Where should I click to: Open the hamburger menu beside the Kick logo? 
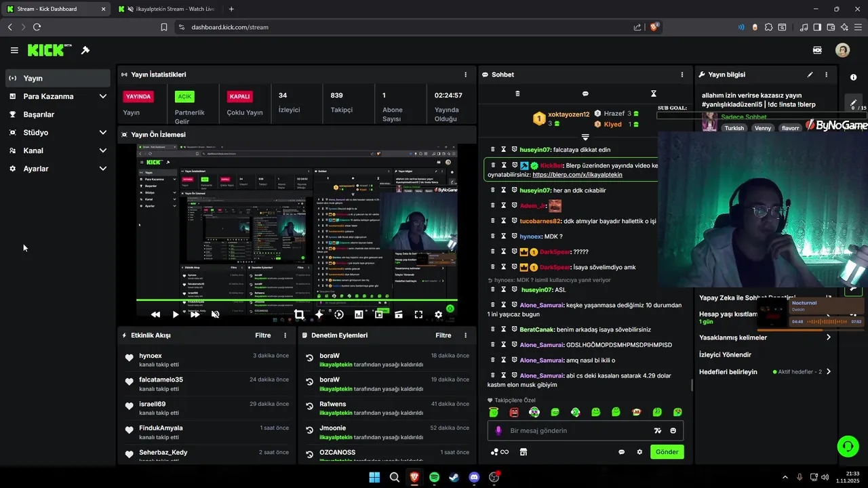tap(14, 50)
